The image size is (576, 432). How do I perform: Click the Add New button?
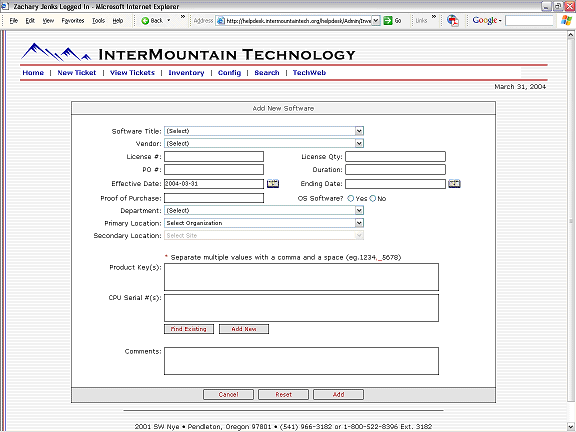pos(244,329)
